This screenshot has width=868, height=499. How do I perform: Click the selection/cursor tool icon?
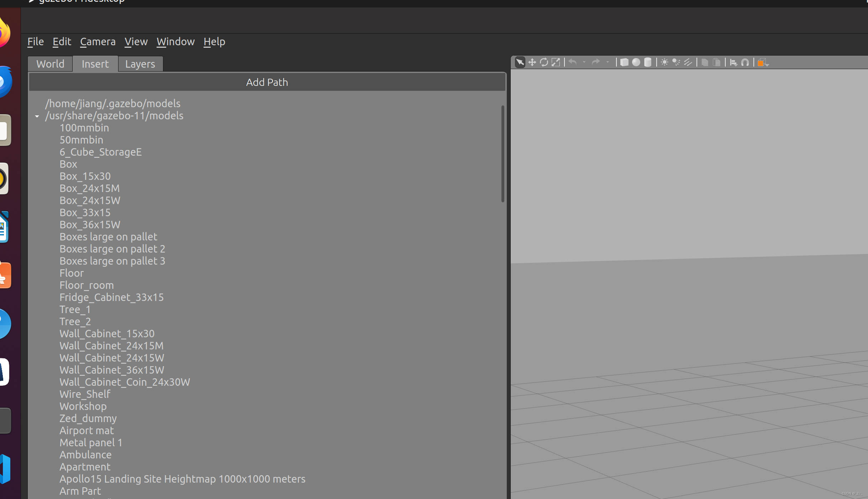(x=519, y=62)
